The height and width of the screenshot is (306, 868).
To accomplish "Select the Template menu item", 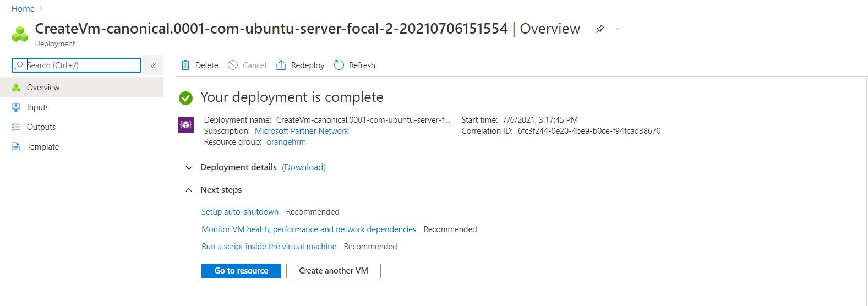I will (42, 147).
